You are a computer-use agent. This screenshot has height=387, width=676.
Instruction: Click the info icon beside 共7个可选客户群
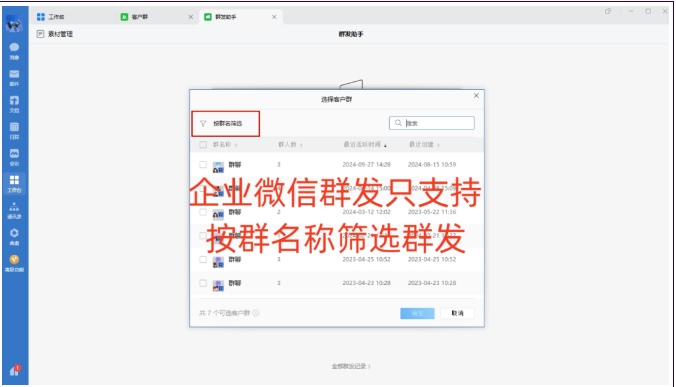256,313
